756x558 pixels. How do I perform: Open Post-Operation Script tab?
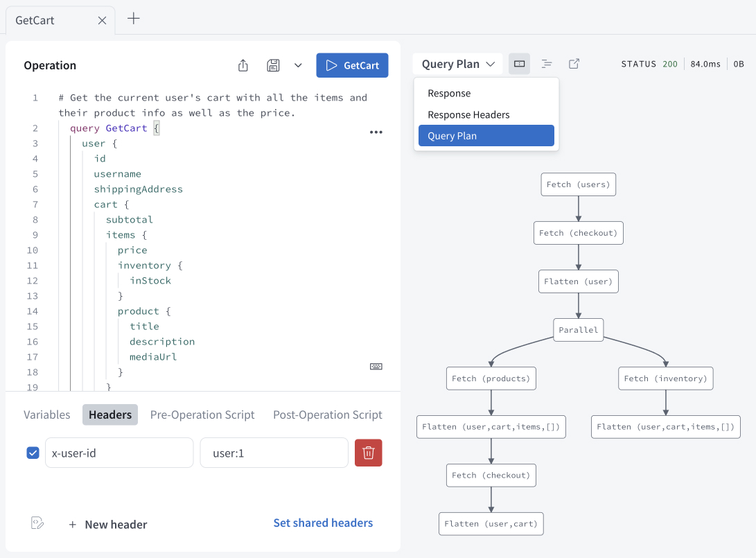point(327,415)
